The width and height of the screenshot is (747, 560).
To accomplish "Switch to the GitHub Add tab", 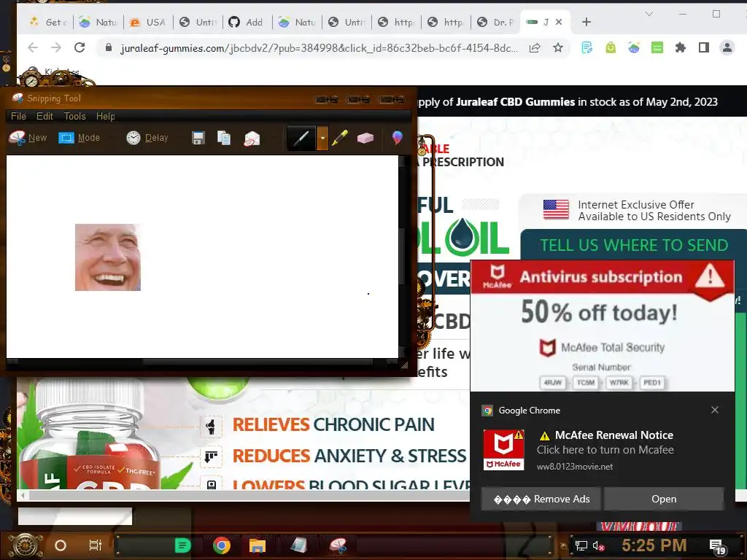I will (x=247, y=22).
